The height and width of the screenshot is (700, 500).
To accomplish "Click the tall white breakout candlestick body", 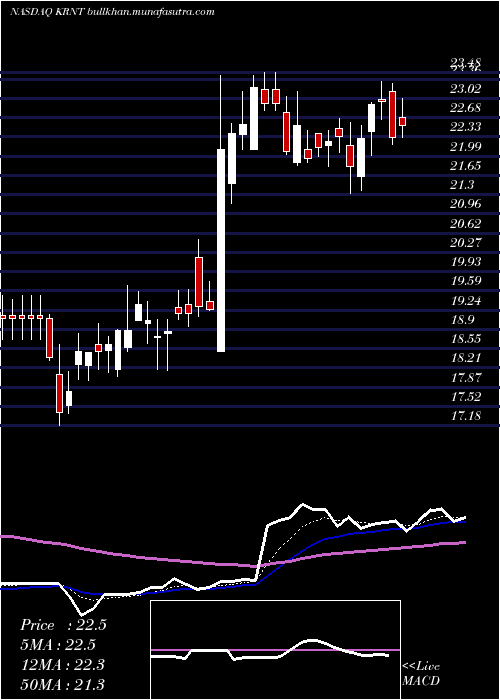I will (221, 250).
